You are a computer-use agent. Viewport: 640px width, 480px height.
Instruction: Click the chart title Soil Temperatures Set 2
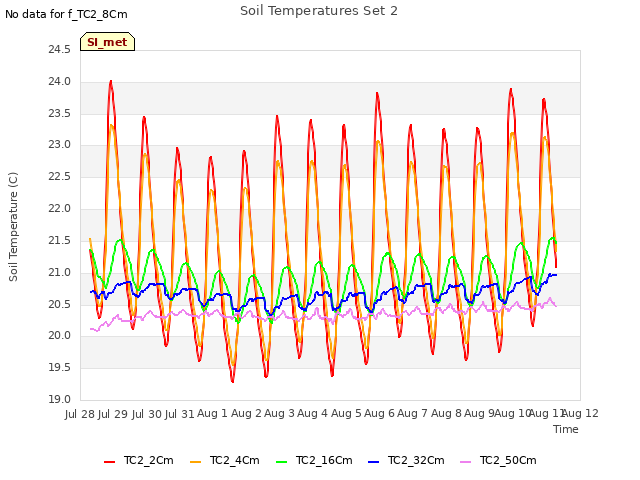[319, 11]
